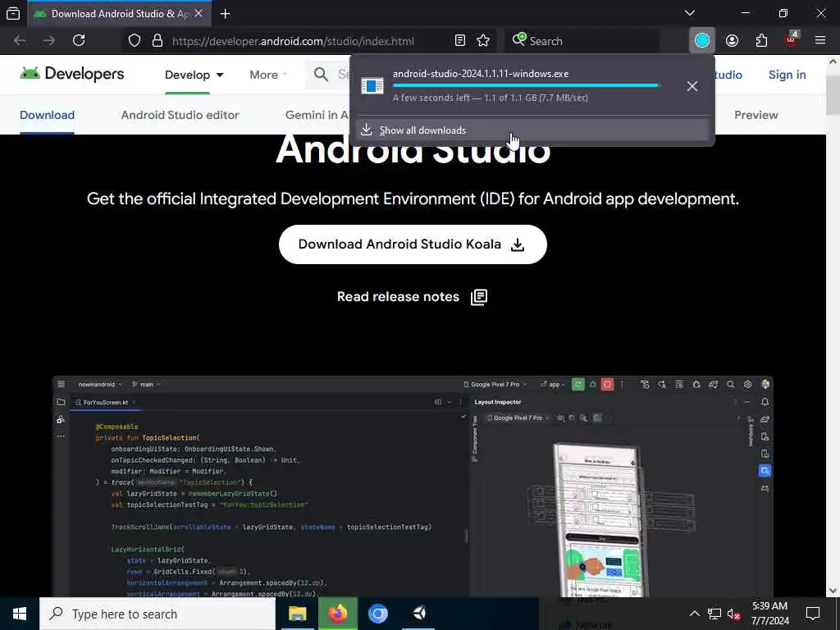Open the extensions puzzle-piece icon
Image resolution: width=840 pixels, height=630 pixels.
[761, 41]
